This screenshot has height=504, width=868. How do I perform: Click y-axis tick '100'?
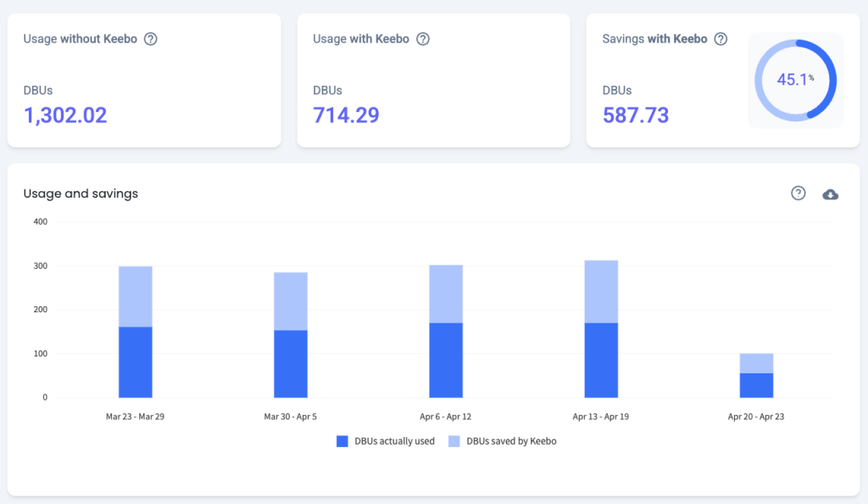point(41,353)
